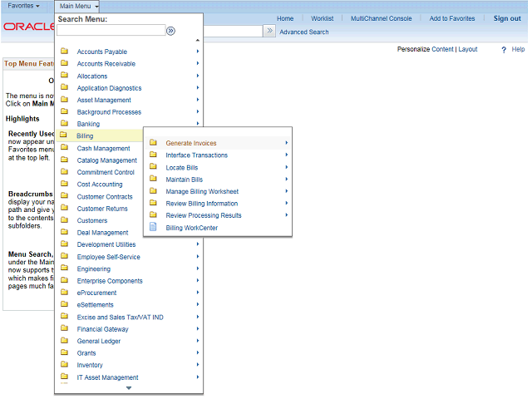Viewport: 532px width, 399px height.
Task: Select Interface Transactions in Billing submenu
Action: pyautogui.click(x=196, y=155)
